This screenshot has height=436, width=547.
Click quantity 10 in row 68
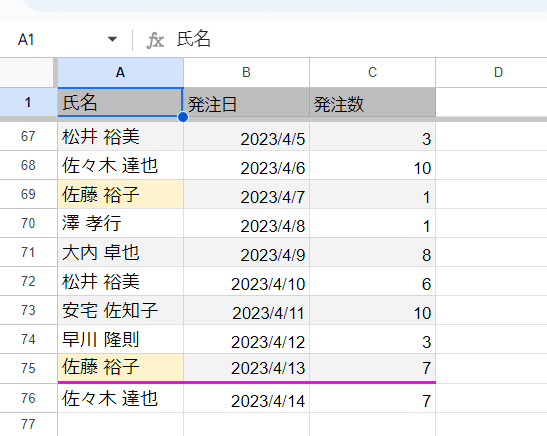pos(373,165)
